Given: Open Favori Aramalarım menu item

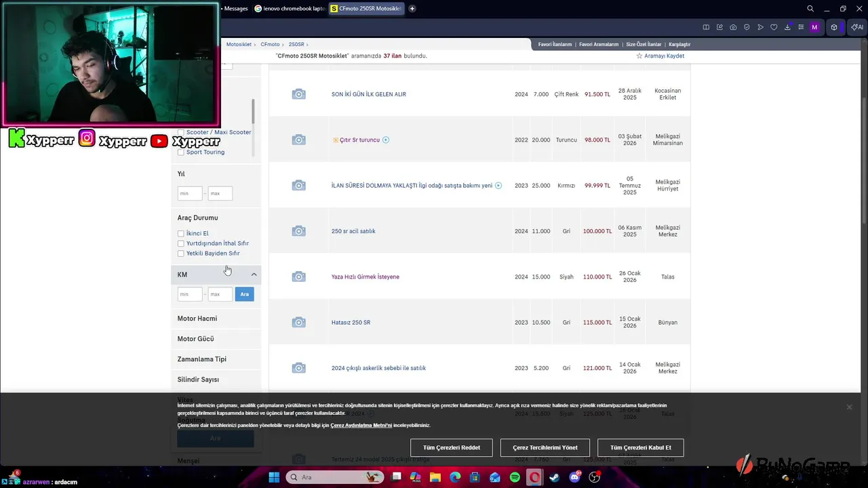Looking at the screenshot, I should (x=599, y=45).
